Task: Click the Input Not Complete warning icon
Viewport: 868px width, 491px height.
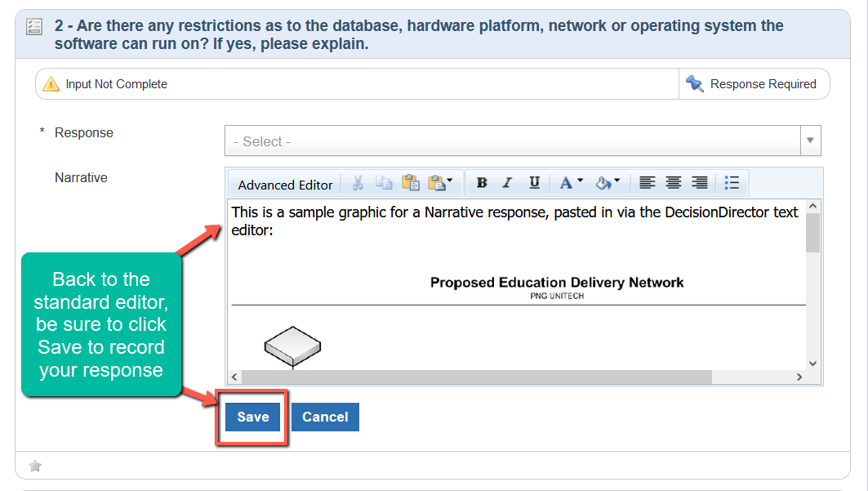Action: (x=51, y=83)
